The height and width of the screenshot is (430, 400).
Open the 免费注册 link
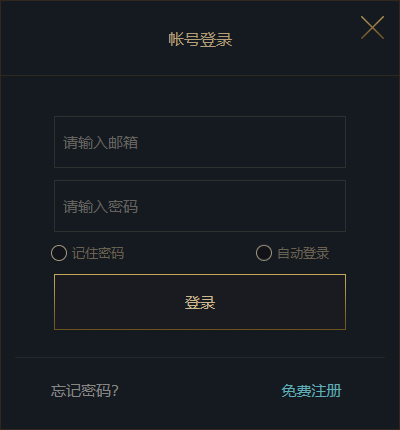point(311,391)
